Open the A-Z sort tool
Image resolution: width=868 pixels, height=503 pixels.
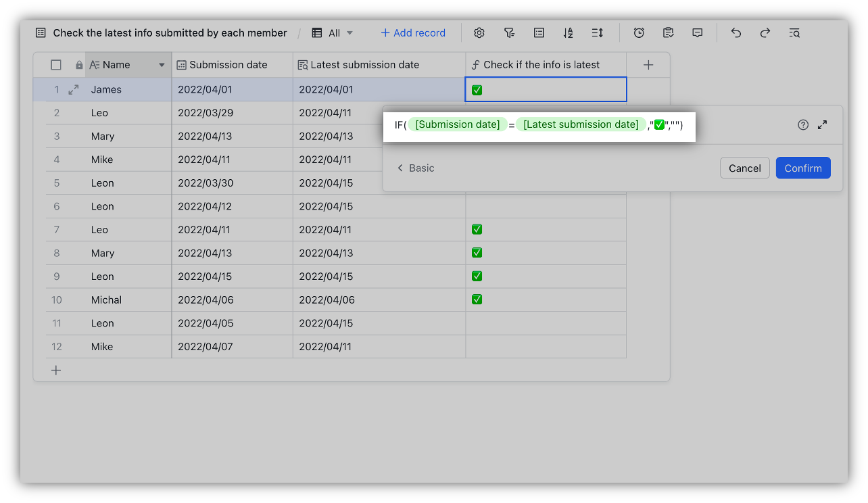(x=568, y=33)
